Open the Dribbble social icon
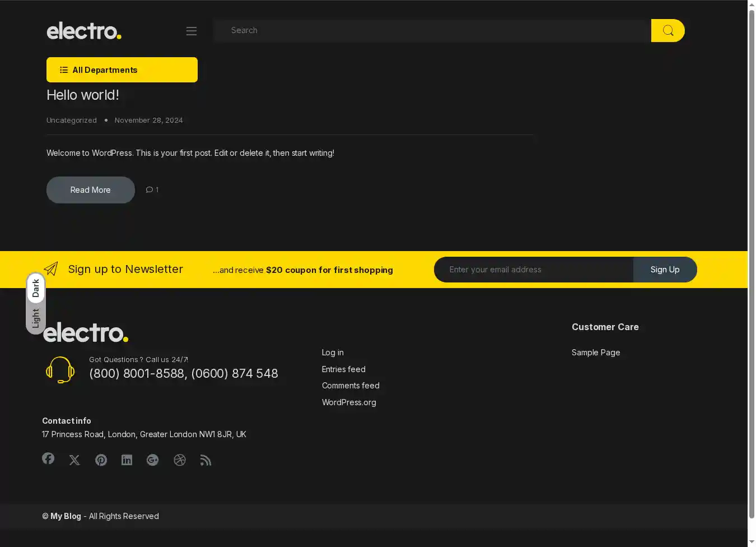This screenshot has width=756, height=547. click(179, 460)
